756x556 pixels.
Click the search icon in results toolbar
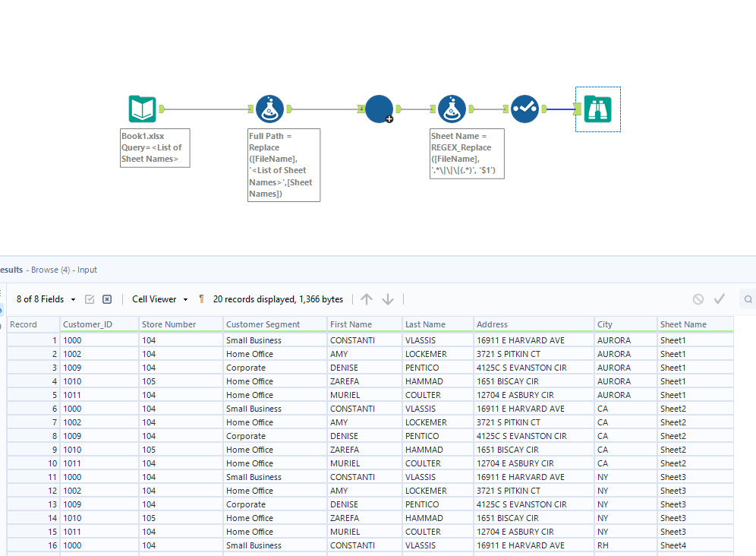tap(748, 299)
